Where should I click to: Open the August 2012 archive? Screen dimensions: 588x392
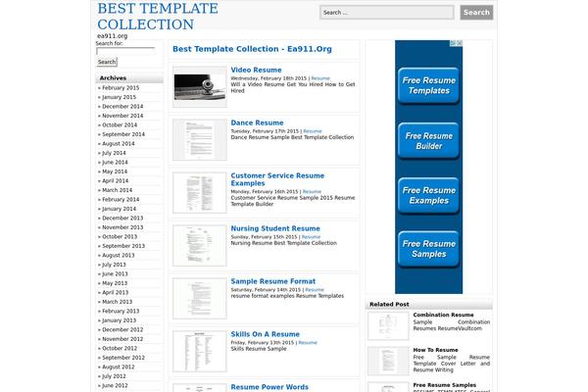pyautogui.click(x=119, y=367)
